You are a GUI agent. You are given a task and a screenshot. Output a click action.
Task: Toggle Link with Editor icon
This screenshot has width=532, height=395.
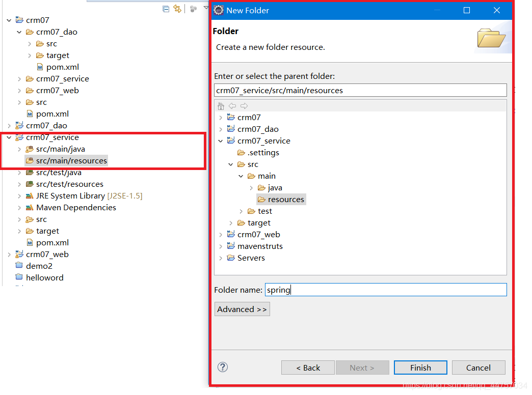(x=177, y=9)
